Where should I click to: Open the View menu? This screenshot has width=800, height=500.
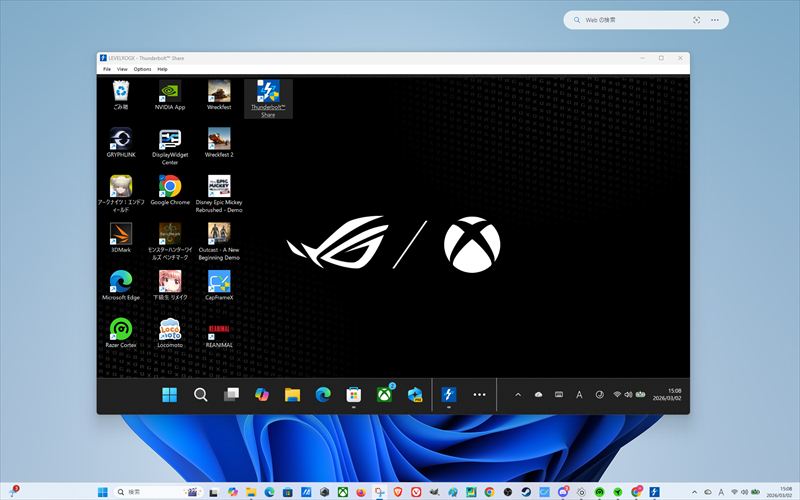point(122,69)
